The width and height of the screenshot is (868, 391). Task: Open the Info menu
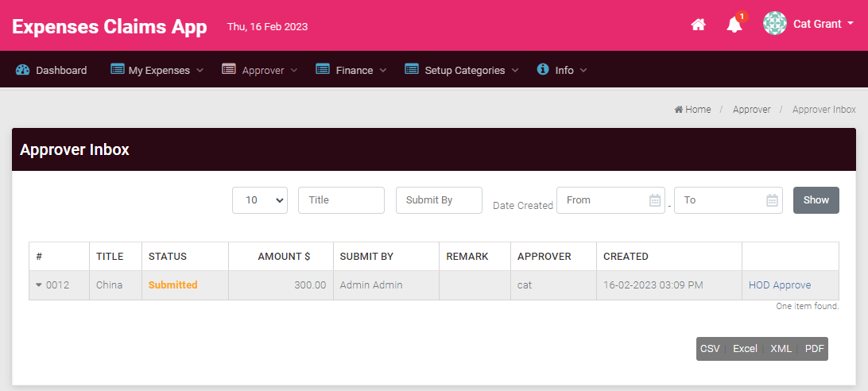tap(563, 71)
